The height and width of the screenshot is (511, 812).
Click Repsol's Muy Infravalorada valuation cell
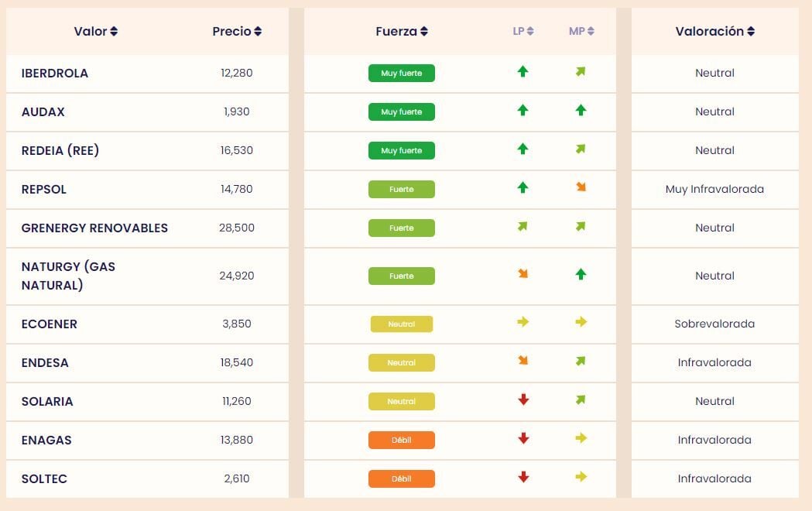tap(714, 190)
